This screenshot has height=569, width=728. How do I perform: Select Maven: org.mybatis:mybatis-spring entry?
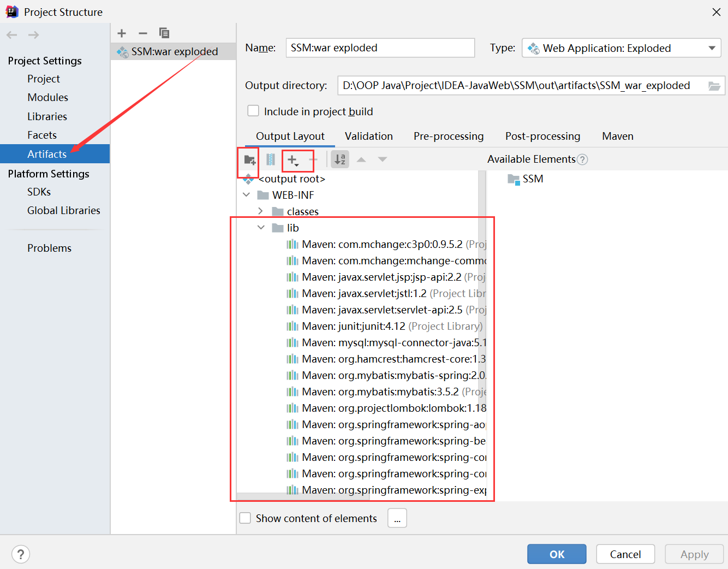tap(386, 375)
